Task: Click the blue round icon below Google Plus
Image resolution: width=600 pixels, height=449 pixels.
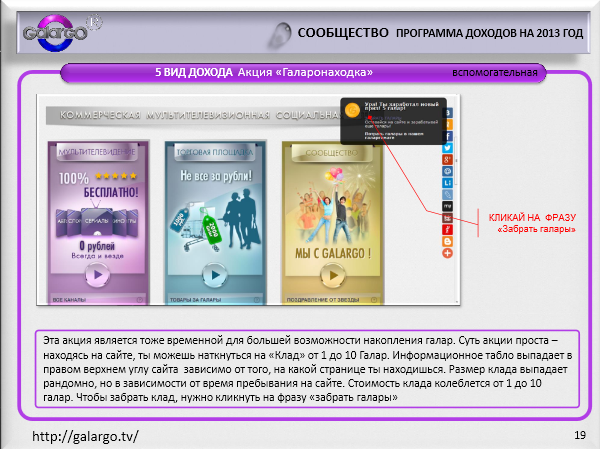Action: (448, 171)
